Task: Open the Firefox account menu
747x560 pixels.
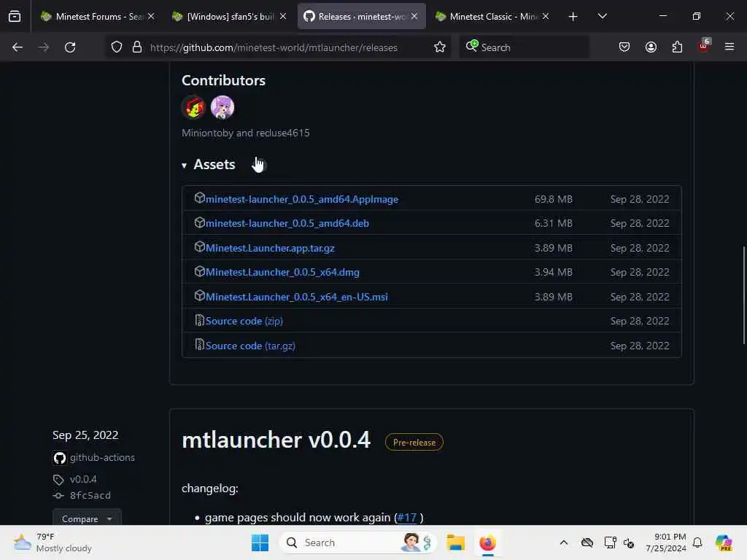Action: tap(651, 47)
